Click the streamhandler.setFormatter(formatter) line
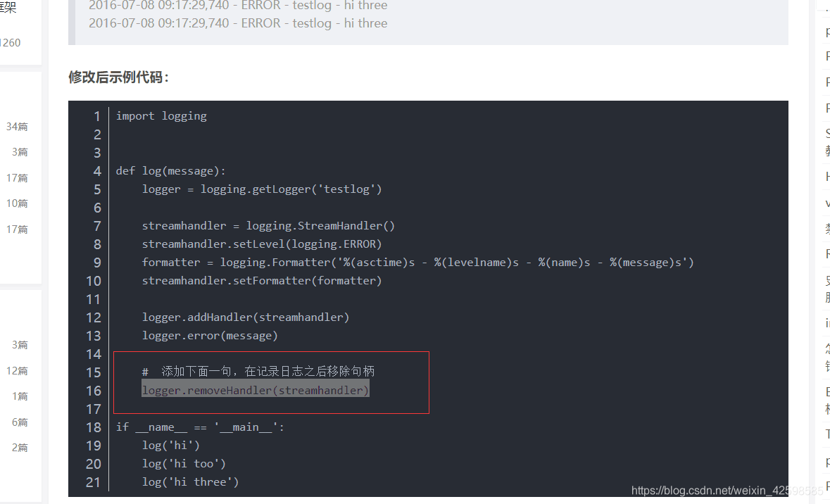The height and width of the screenshot is (504, 830). pyautogui.click(x=261, y=281)
